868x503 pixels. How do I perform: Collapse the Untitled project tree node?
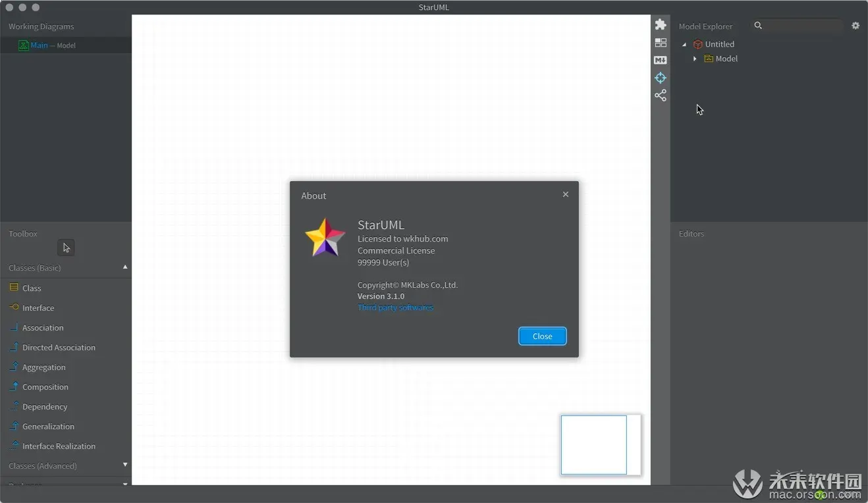coord(684,44)
